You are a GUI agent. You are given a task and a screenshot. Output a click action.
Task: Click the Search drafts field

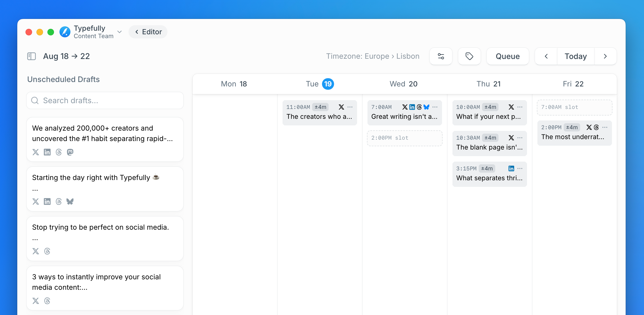click(x=105, y=100)
